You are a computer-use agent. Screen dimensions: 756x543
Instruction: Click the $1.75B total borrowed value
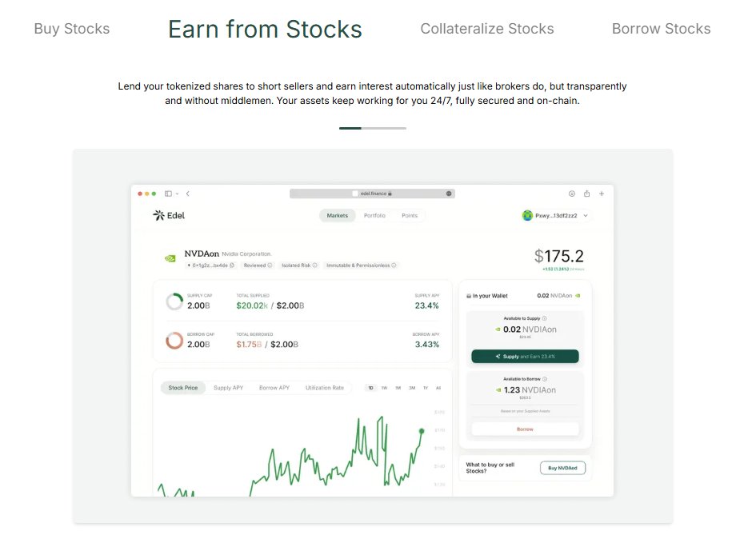click(249, 345)
